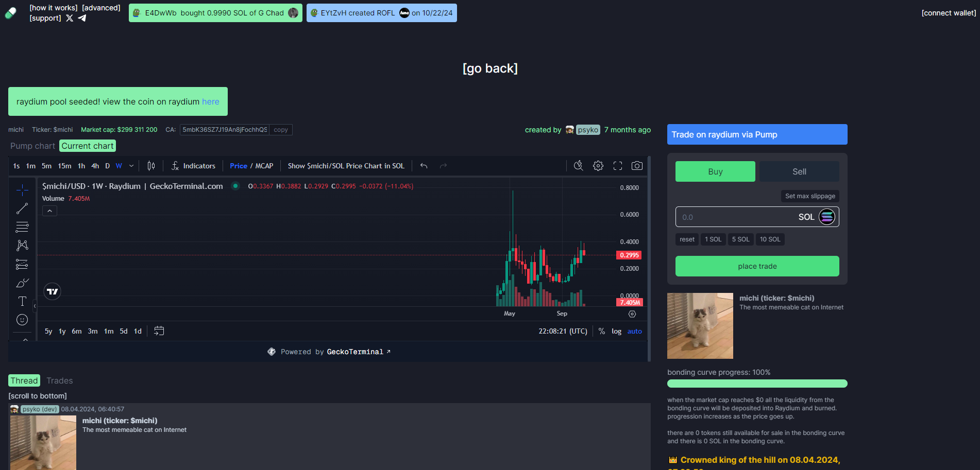Switch the trade panel to Sell
Viewport: 980px width, 470px height.
(x=799, y=171)
